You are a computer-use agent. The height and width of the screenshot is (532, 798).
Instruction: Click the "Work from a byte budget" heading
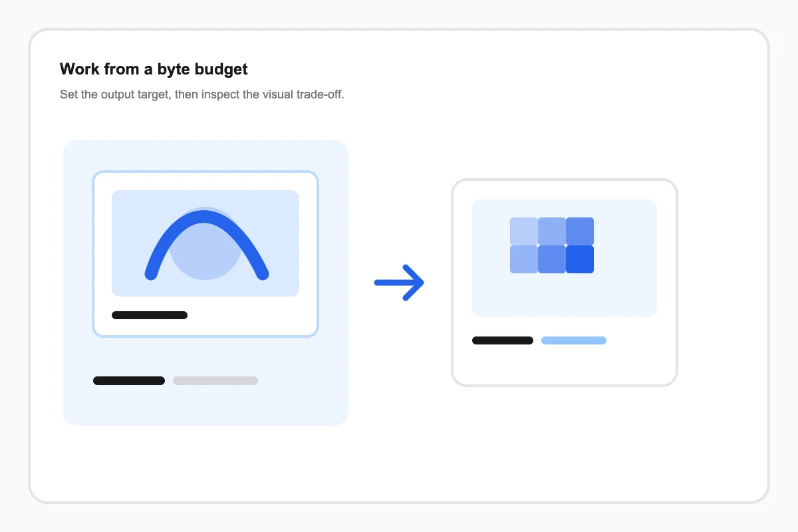pos(154,69)
